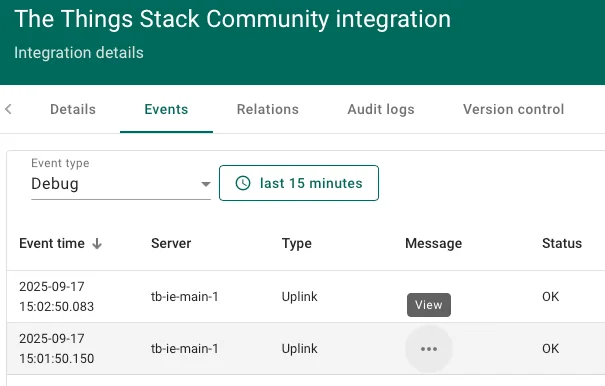The height and width of the screenshot is (386, 605).
Task: Click the Type column header
Action: [x=297, y=244]
